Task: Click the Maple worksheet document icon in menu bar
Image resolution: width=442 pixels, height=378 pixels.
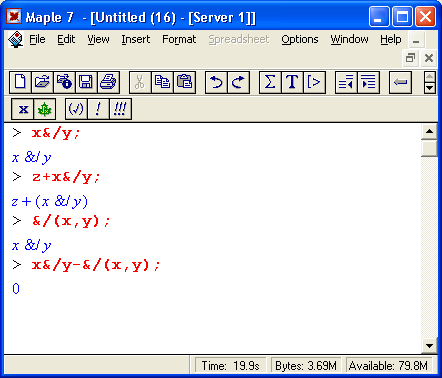Action: click(x=15, y=40)
